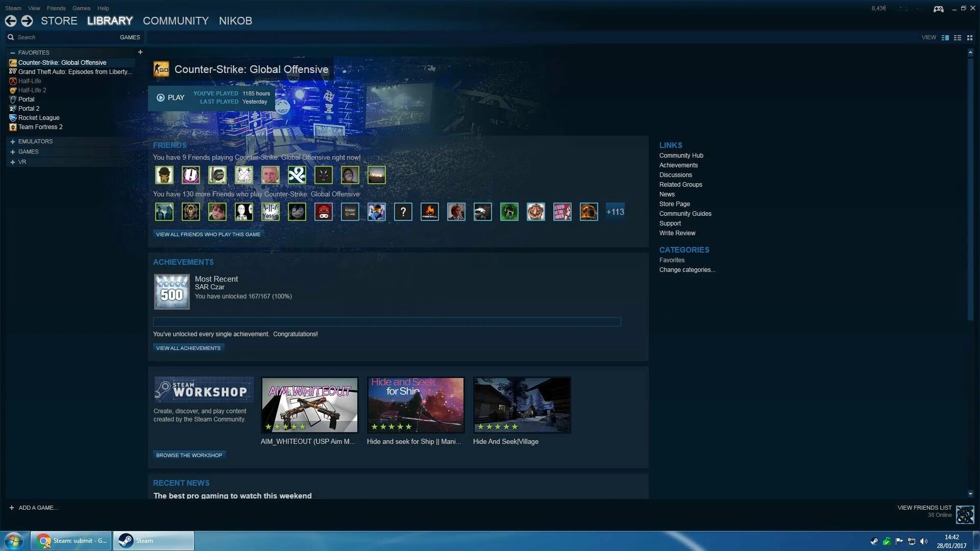The height and width of the screenshot is (551, 980).
Task: Open the Games filter dropdown by search
Action: pos(130,37)
